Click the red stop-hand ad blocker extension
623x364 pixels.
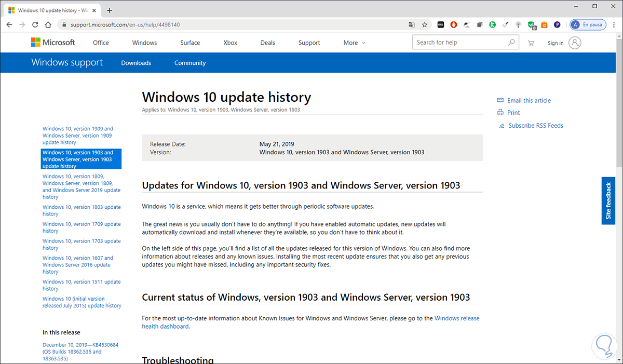click(453, 24)
